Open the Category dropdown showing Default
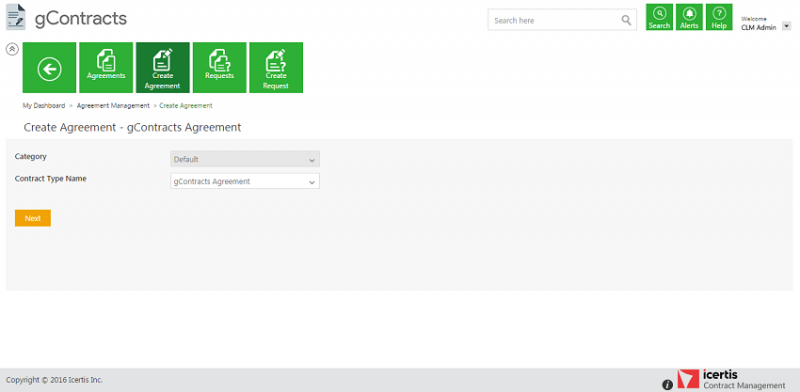This screenshot has height=392, width=800. (245, 159)
